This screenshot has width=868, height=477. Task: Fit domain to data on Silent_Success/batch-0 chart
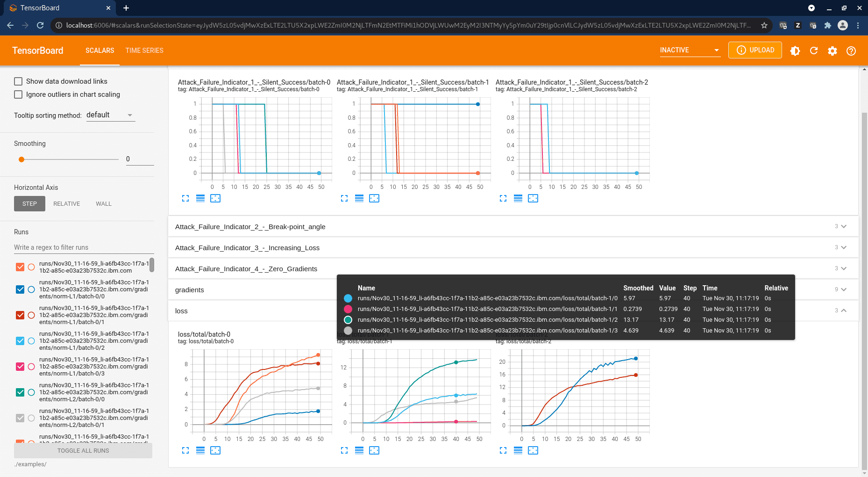215,198
